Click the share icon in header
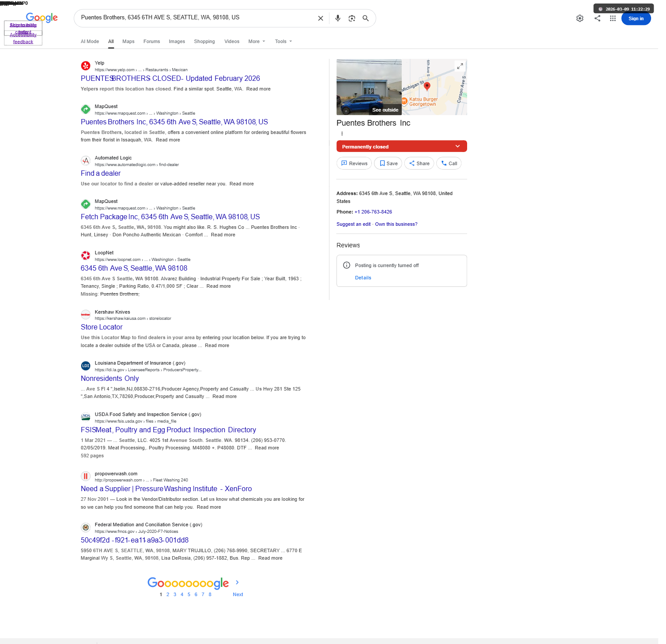 pyautogui.click(x=598, y=18)
